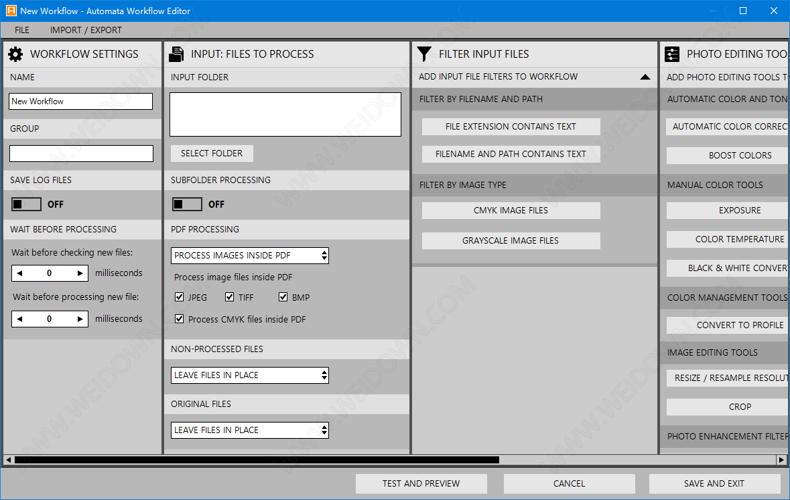The width and height of the screenshot is (790, 500).
Task: Click Save And Exit button
Action: click(714, 483)
